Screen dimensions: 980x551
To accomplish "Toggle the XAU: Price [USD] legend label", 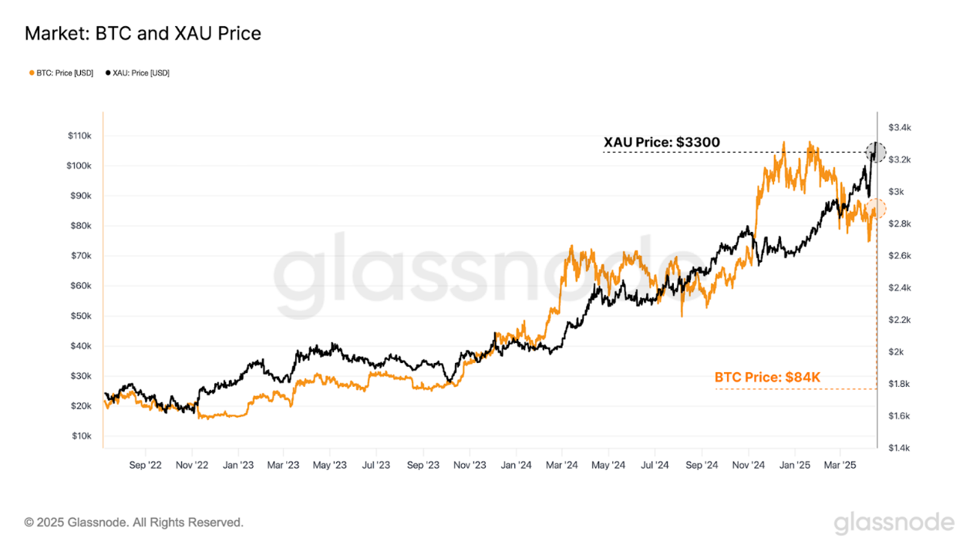I will pos(141,73).
